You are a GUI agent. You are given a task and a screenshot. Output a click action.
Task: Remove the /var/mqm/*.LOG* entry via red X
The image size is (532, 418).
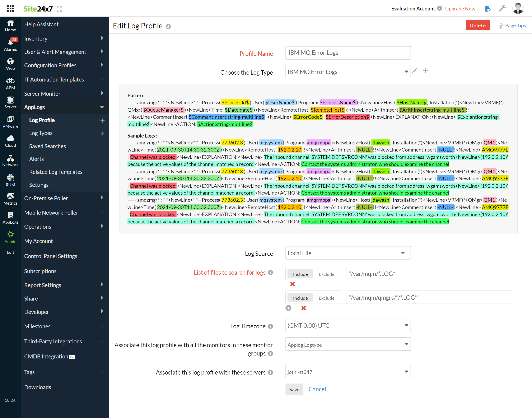[x=292, y=284]
